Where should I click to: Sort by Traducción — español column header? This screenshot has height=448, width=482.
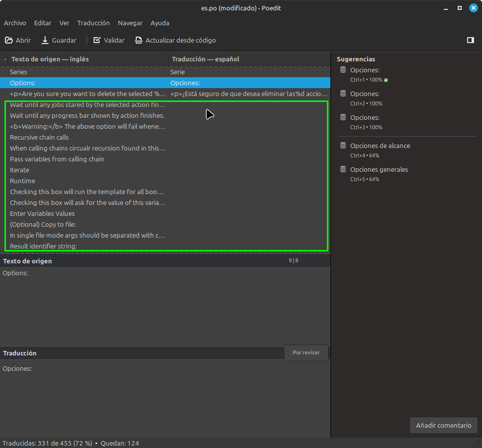click(205, 59)
